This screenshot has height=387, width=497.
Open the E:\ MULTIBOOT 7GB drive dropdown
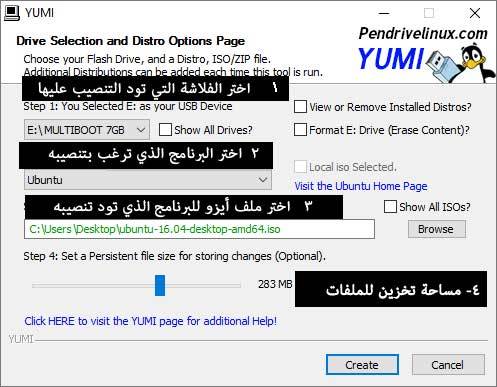87,130
